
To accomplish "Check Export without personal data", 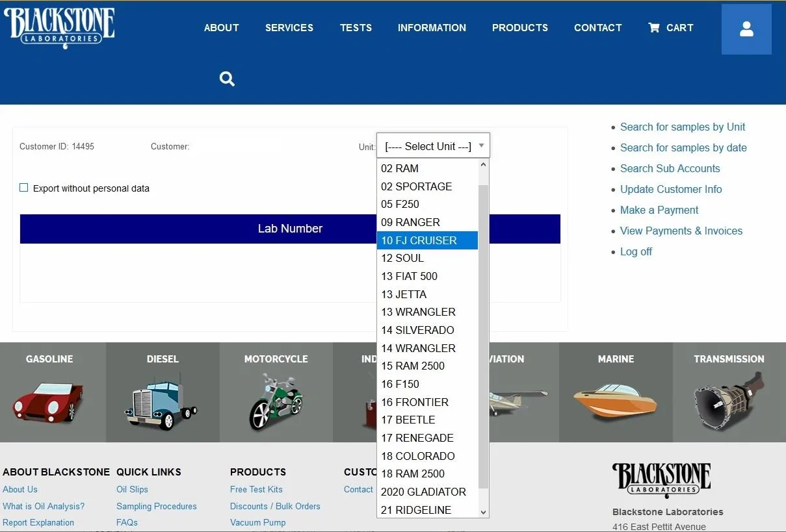I will (24, 188).
